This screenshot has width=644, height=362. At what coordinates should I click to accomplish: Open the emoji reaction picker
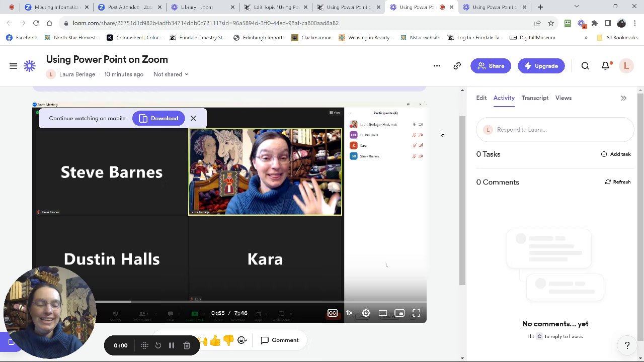[x=242, y=340]
